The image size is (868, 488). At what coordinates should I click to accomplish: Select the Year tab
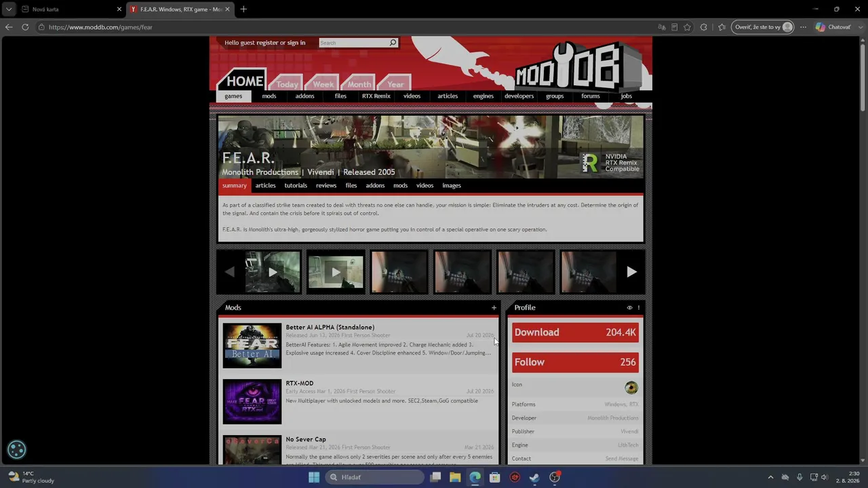pyautogui.click(x=395, y=83)
